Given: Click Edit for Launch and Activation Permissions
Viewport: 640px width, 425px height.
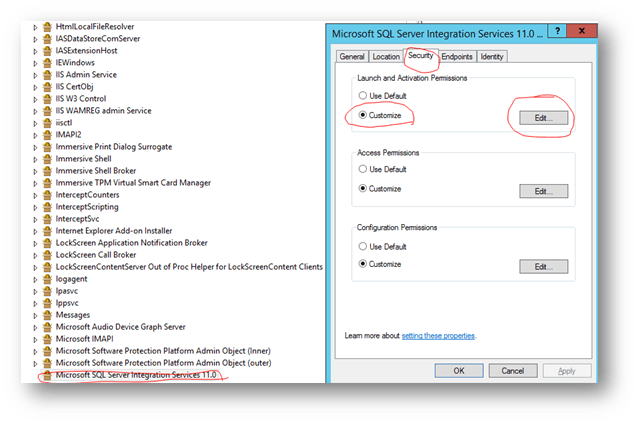Looking at the screenshot, I should click(543, 117).
